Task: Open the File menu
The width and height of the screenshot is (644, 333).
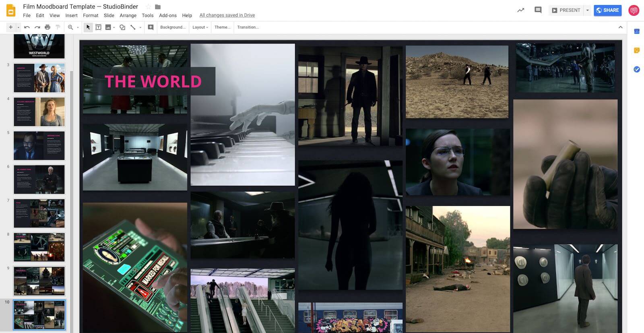Action: [27, 15]
